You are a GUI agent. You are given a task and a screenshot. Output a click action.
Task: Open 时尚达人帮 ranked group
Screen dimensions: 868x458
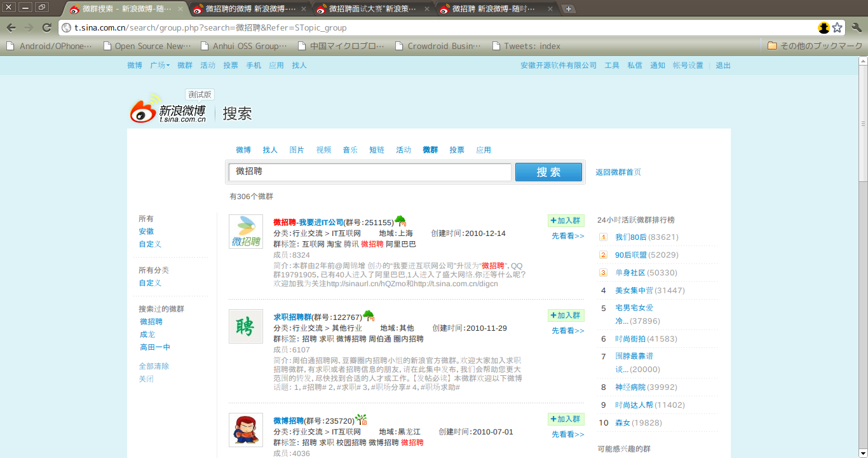(634, 405)
